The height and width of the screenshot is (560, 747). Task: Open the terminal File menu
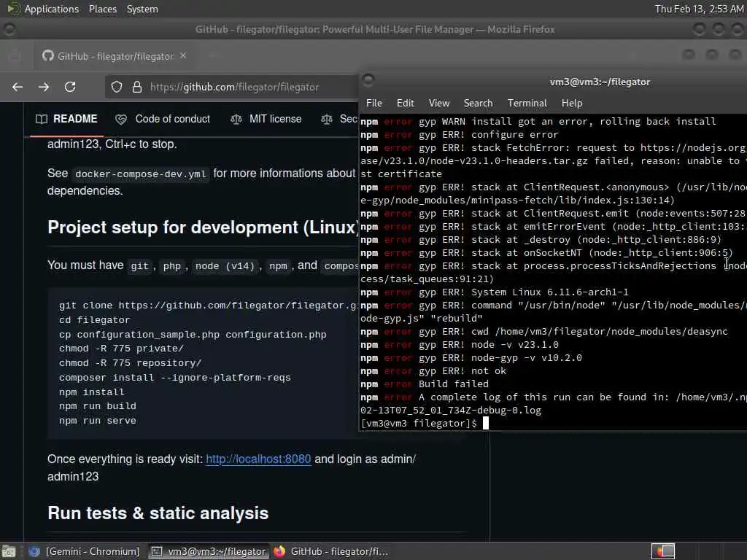click(374, 103)
